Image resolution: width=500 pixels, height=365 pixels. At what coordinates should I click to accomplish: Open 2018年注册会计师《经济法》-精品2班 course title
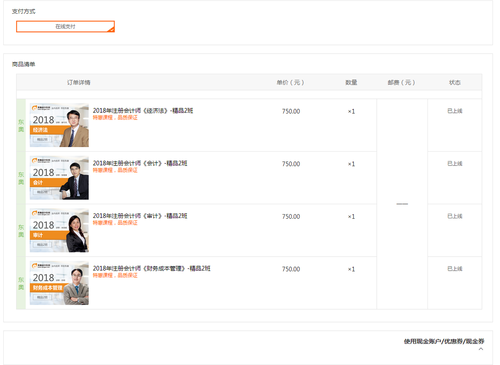pyautogui.click(x=143, y=110)
